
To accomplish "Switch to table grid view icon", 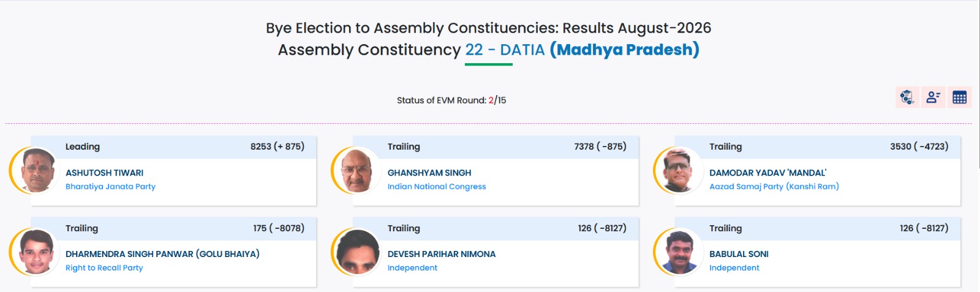I will 960,97.
